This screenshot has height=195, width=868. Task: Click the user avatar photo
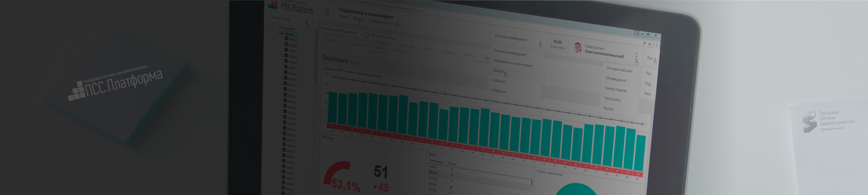(578, 47)
